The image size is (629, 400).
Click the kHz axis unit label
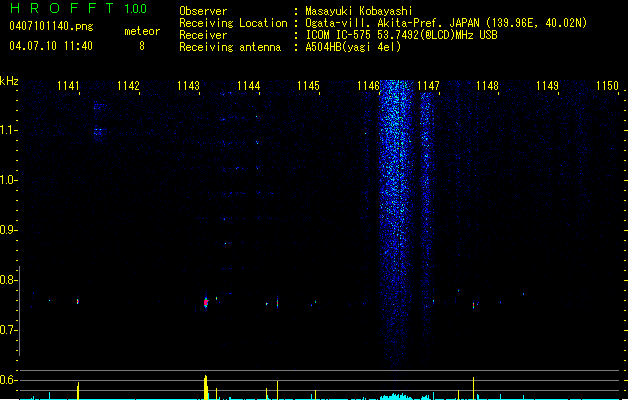[9, 81]
